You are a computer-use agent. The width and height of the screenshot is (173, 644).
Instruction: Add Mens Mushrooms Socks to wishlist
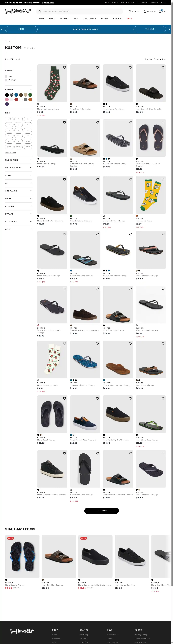(64, 67)
